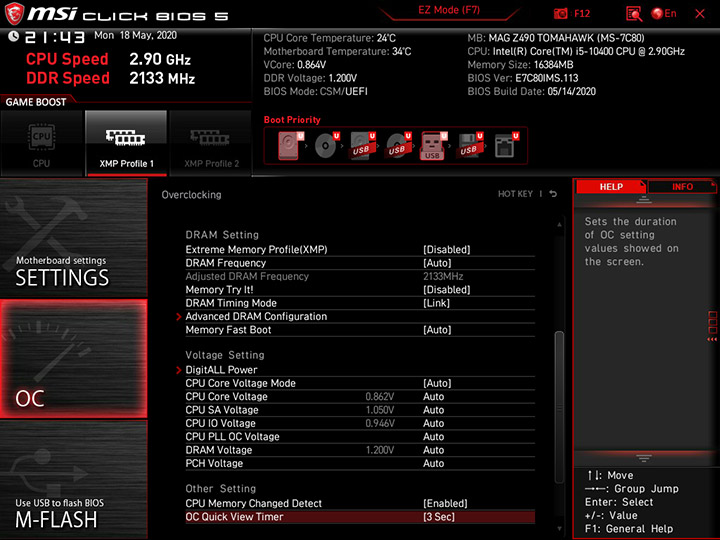The image size is (720, 540).
Task: Click the HOT KEY label
Action: [515, 194]
